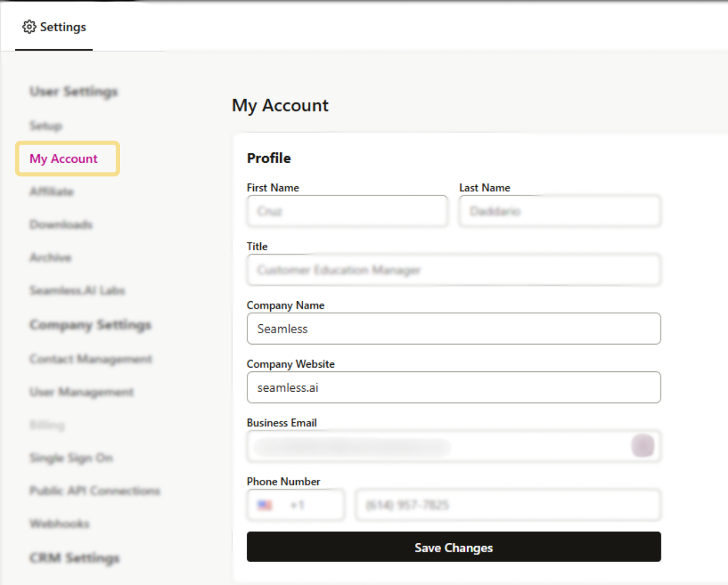Open Webhooks settings
Image resolution: width=728 pixels, height=585 pixels.
coord(59,524)
